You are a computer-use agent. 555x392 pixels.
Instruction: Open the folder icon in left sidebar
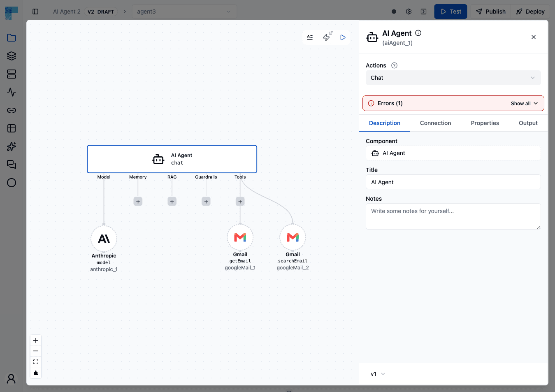point(12,38)
